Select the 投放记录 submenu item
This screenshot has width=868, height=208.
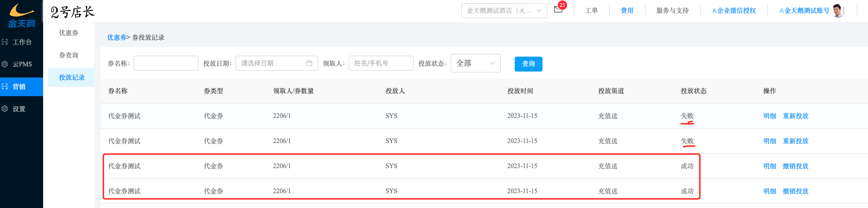point(71,77)
